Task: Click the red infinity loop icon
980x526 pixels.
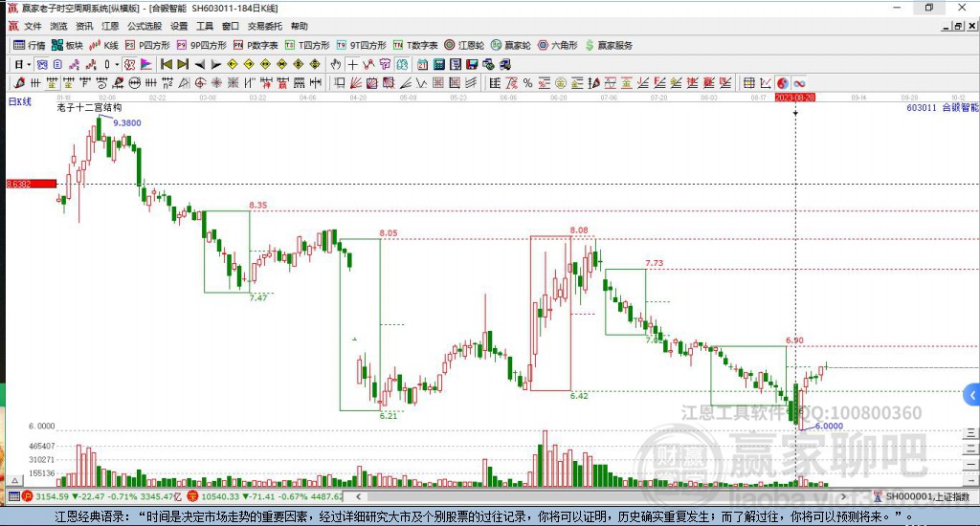Action: click(x=799, y=82)
